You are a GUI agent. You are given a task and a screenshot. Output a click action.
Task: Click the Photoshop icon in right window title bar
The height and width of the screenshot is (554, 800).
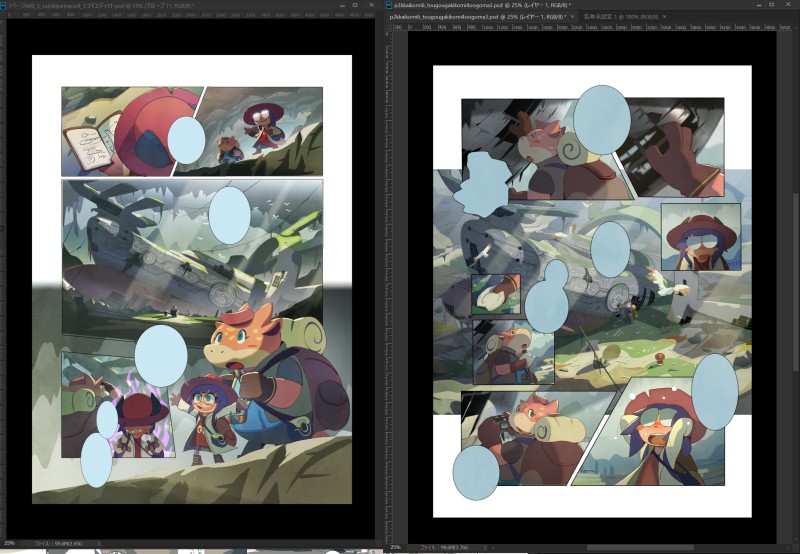click(389, 5)
